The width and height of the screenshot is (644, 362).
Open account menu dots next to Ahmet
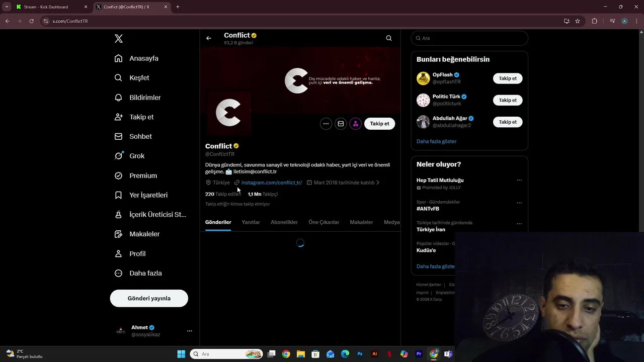[x=190, y=331]
